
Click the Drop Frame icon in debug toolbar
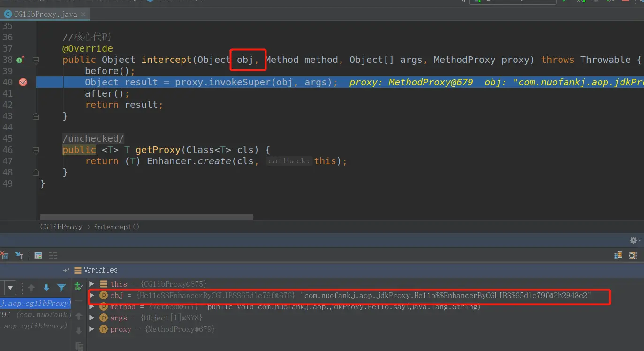5,255
